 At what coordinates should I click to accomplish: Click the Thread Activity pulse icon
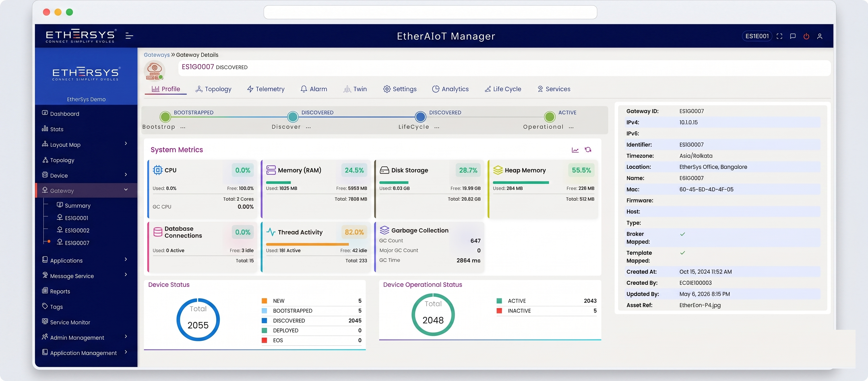tap(271, 232)
